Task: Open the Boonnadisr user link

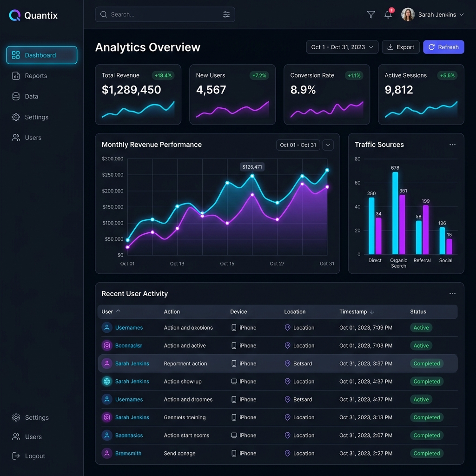Action: click(x=128, y=345)
